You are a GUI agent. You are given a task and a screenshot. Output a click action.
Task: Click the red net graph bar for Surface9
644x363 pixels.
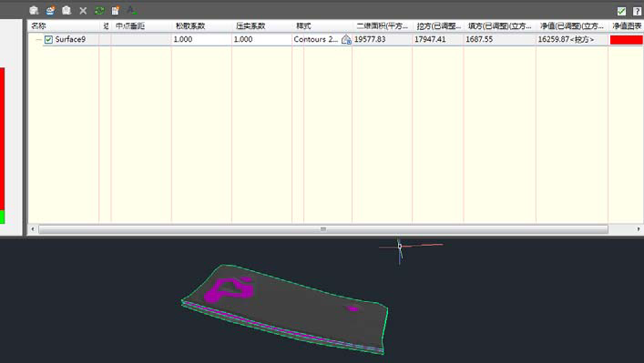coord(626,40)
